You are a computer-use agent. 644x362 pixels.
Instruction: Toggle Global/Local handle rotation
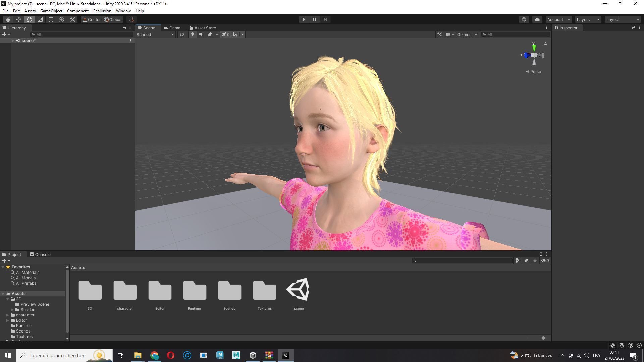[113, 19]
